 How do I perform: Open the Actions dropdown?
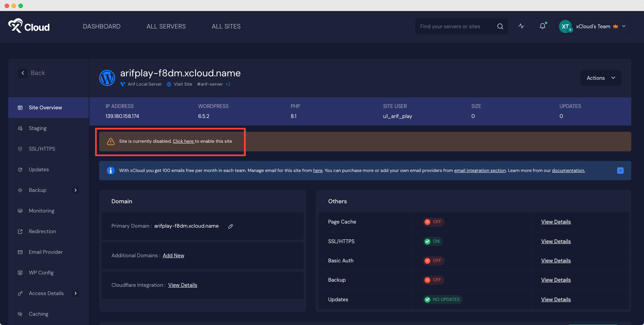601,78
